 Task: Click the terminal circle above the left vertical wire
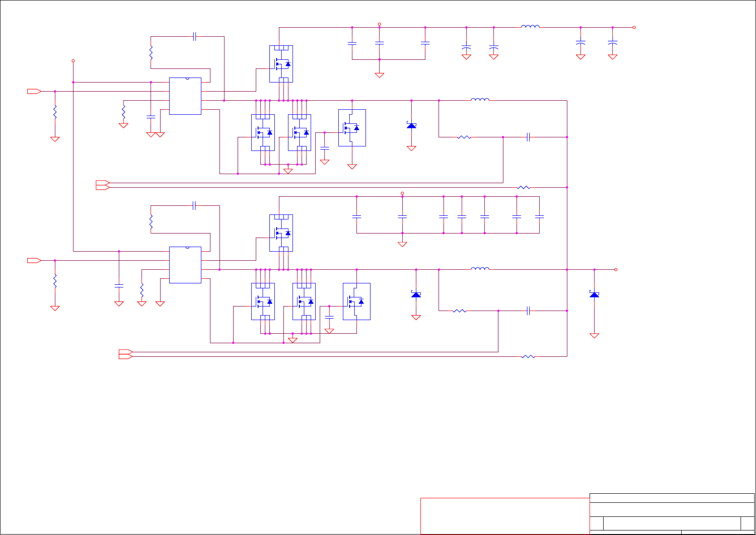tap(73, 61)
